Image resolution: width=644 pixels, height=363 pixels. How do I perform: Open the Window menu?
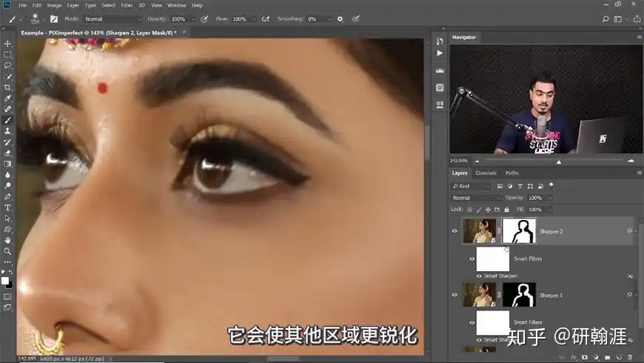click(x=177, y=5)
